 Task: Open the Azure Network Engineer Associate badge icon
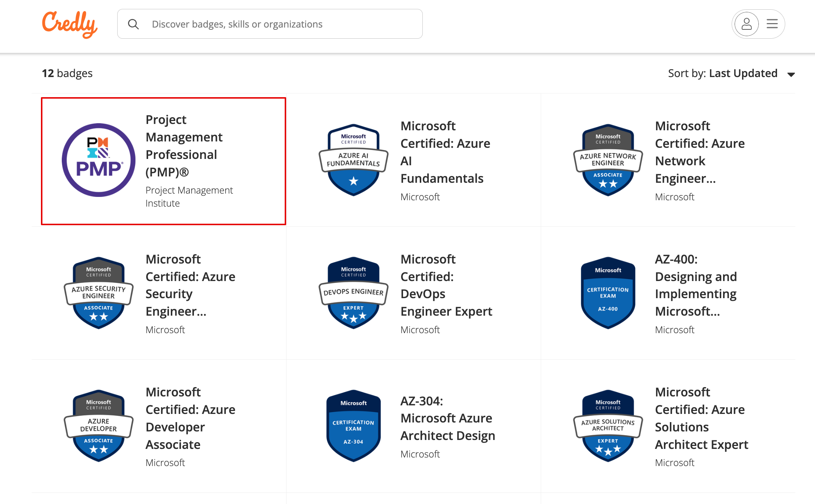[x=608, y=160]
